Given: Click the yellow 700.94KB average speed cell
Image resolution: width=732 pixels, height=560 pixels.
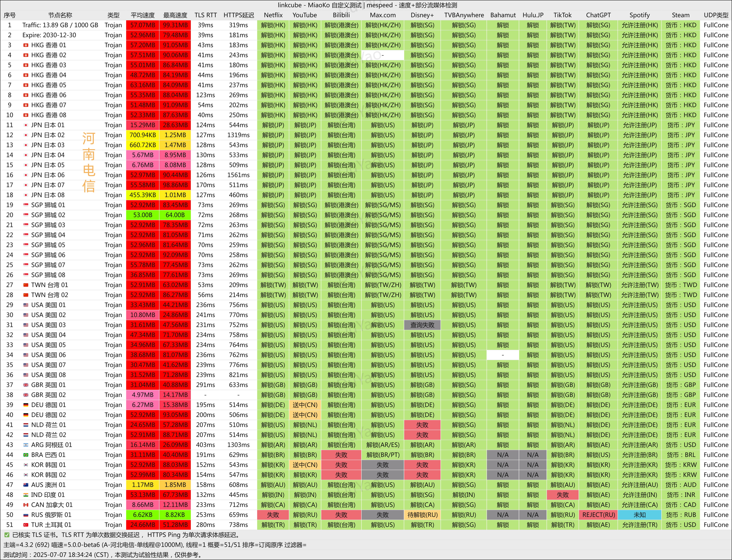Looking at the screenshot, I should 143,135.
